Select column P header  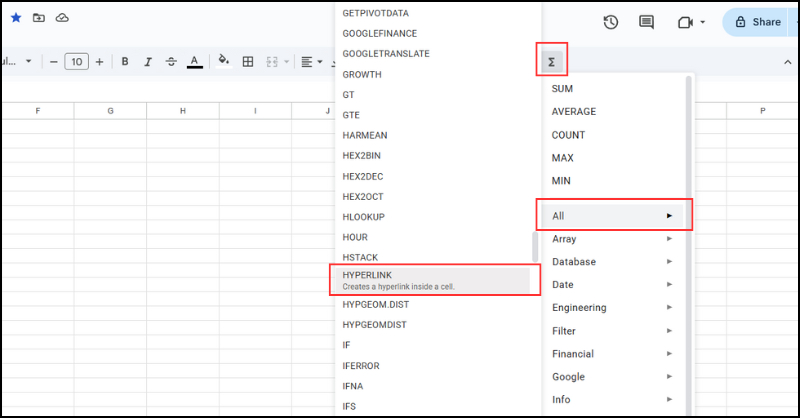point(762,111)
